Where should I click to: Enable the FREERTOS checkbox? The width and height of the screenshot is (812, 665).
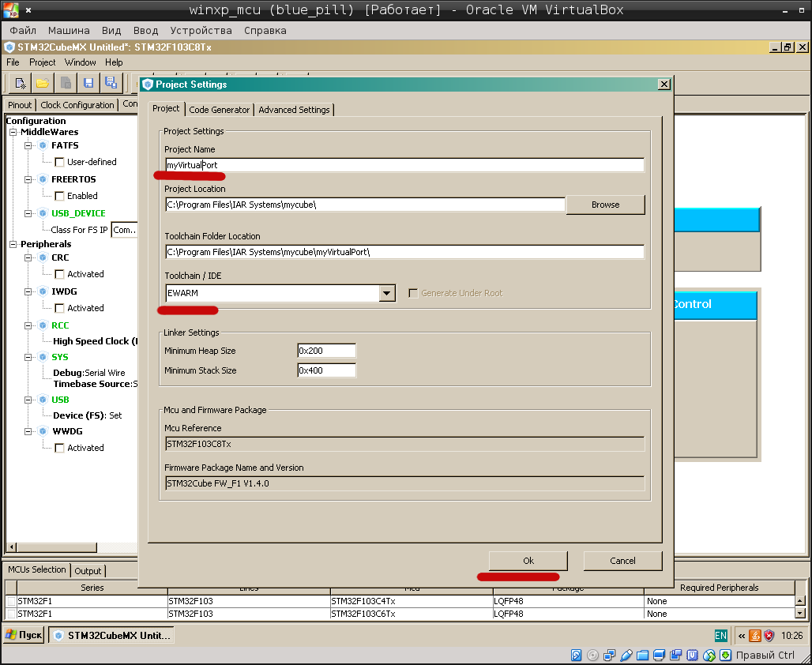[x=59, y=196]
